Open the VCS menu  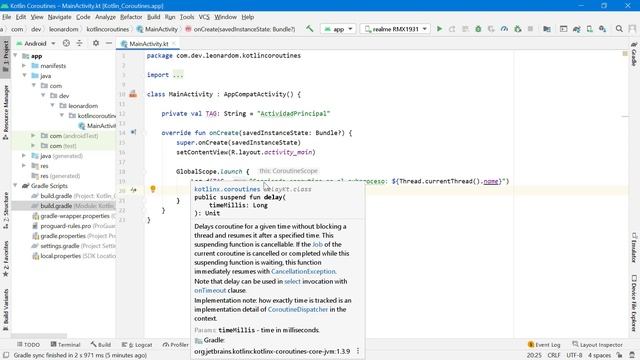coord(204,17)
